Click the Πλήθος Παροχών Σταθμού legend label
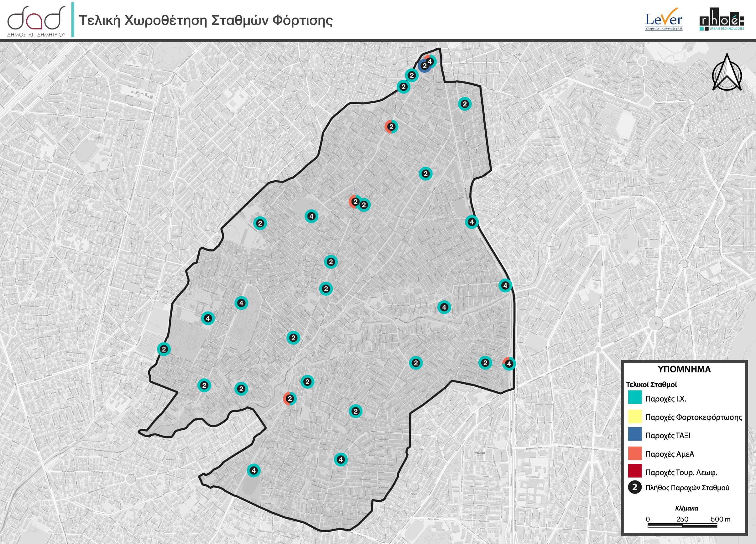 pos(687,488)
